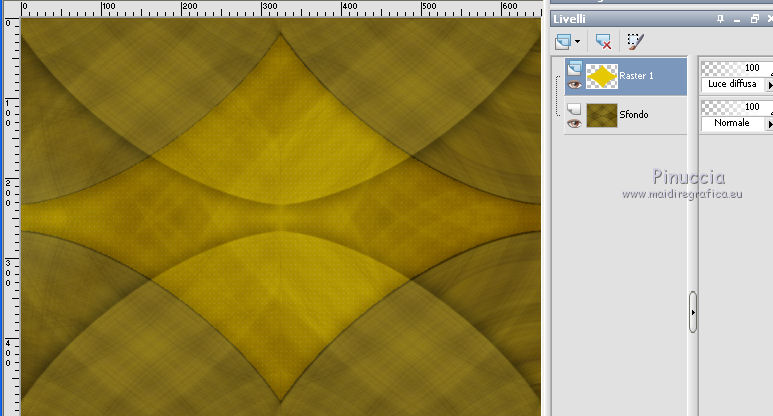Screen dimensions: 773x416
Task: Open the Luce diffusa blend mode list
Action: coord(733,84)
